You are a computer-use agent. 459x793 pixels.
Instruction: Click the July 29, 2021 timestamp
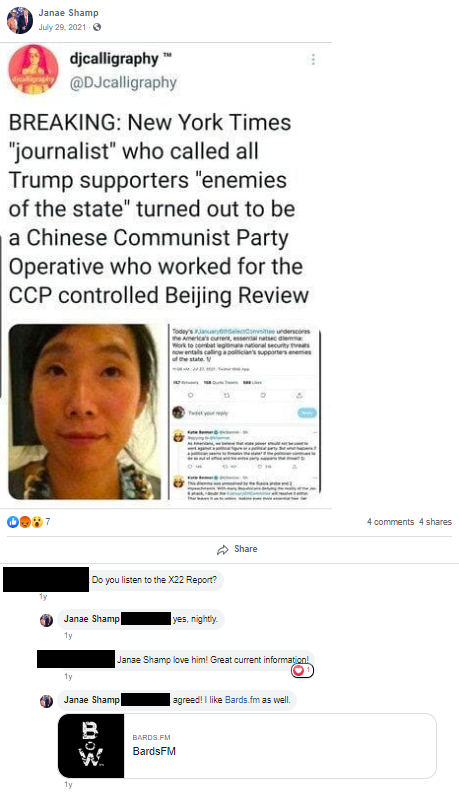(62, 27)
